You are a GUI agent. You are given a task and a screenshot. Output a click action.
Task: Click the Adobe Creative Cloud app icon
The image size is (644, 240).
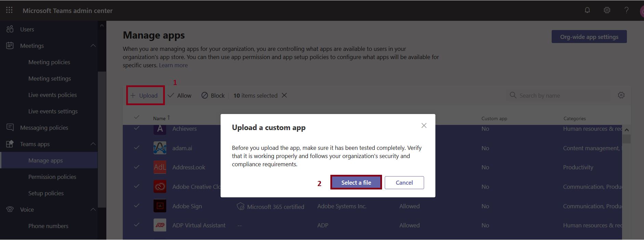(160, 186)
